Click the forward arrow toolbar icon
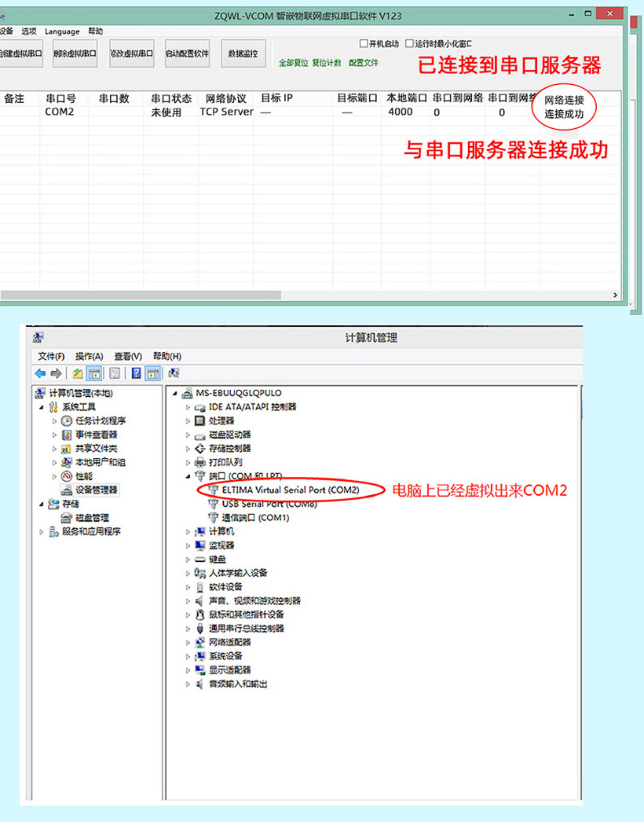Image resolution: width=644 pixels, height=822 pixels. click(x=56, y=373)
